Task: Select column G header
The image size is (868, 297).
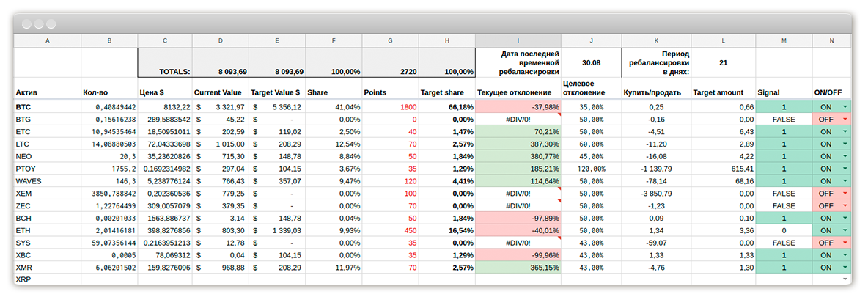Action: (x=390, y=41)
